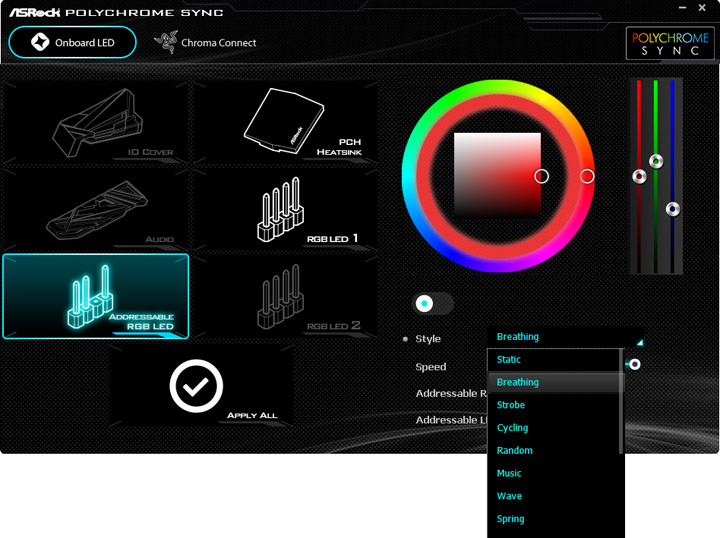Choose Music from the style list
The width and height of the screenshot is (720, 538).
(x=554, y=473)
